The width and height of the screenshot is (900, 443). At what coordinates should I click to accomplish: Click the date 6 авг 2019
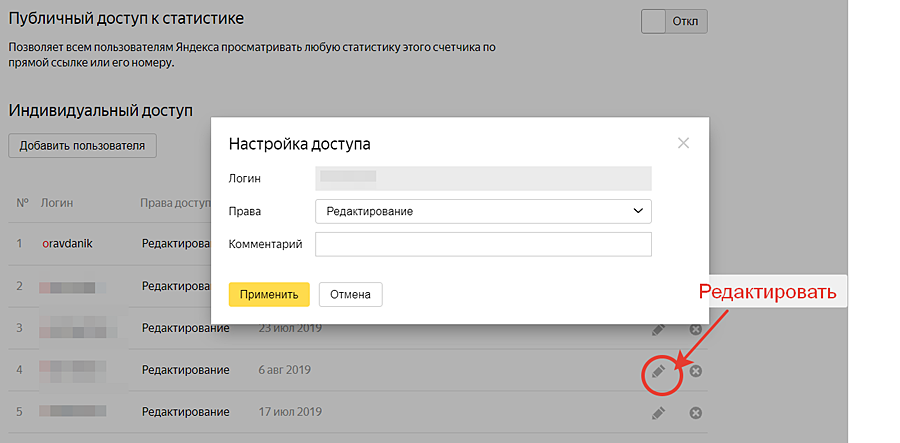[x=285, y=370]
